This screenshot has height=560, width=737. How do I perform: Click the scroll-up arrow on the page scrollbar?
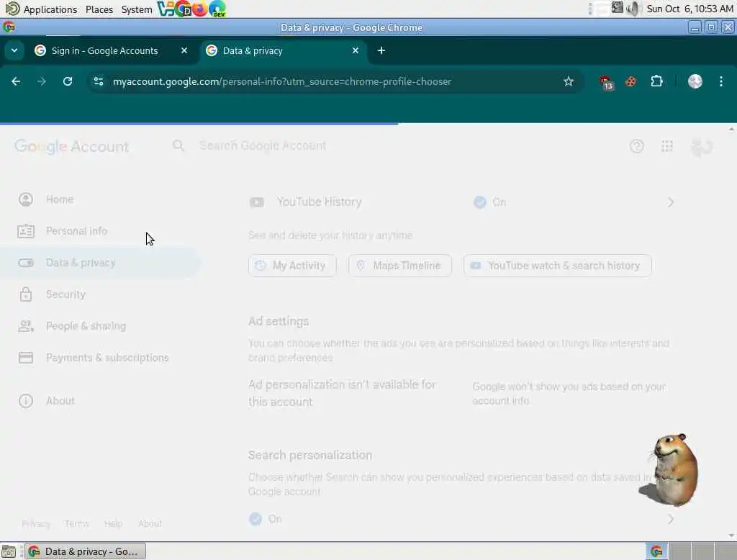[731, 129]
